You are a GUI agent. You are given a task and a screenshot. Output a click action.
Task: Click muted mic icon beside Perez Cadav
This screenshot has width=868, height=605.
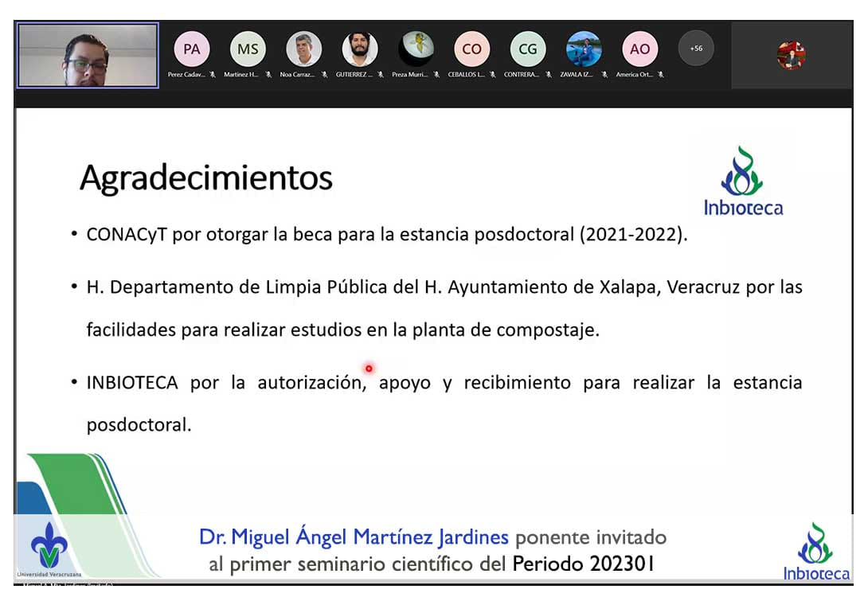pos(213,75)
